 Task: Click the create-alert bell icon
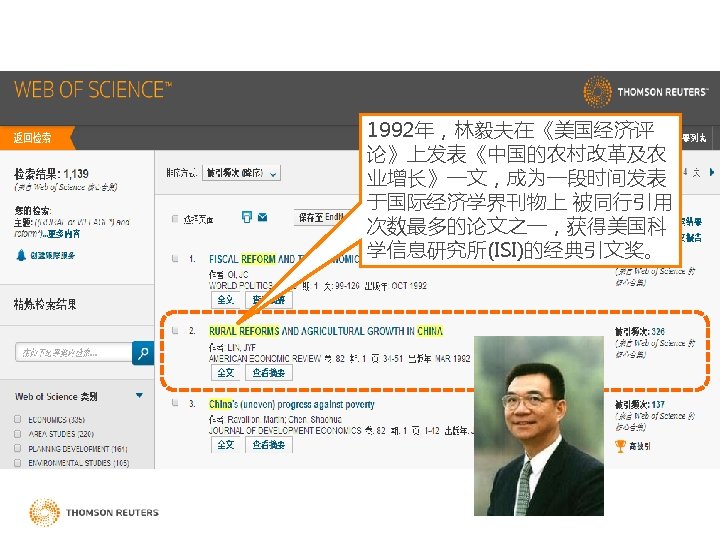[x=21, y=255]
